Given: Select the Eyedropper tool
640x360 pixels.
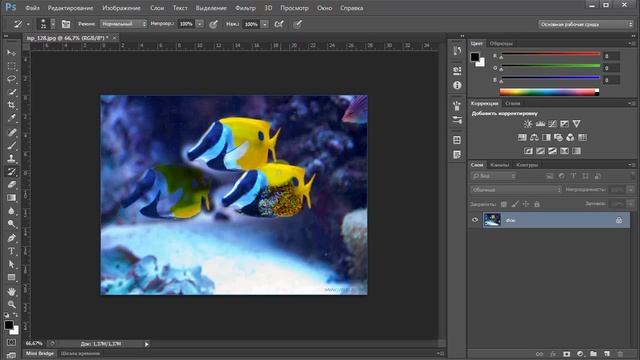Looking at the screenshot, I should click(x=11, y=118).
